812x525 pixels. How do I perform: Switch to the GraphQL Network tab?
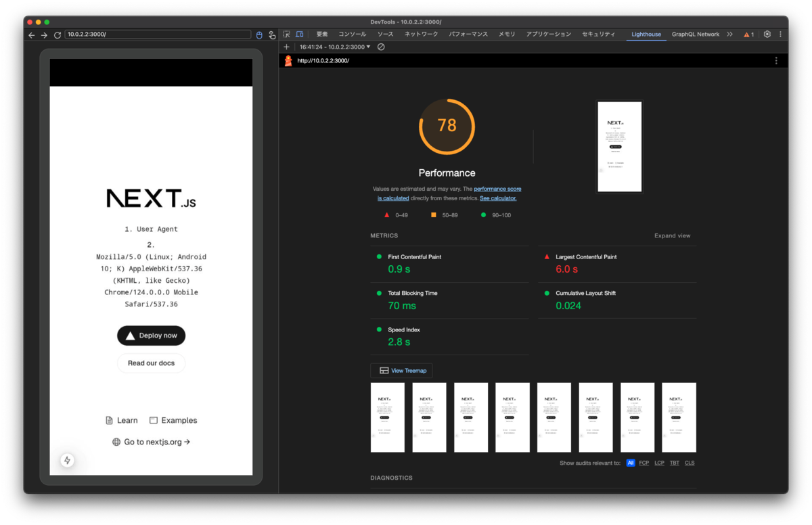point(696,34)
